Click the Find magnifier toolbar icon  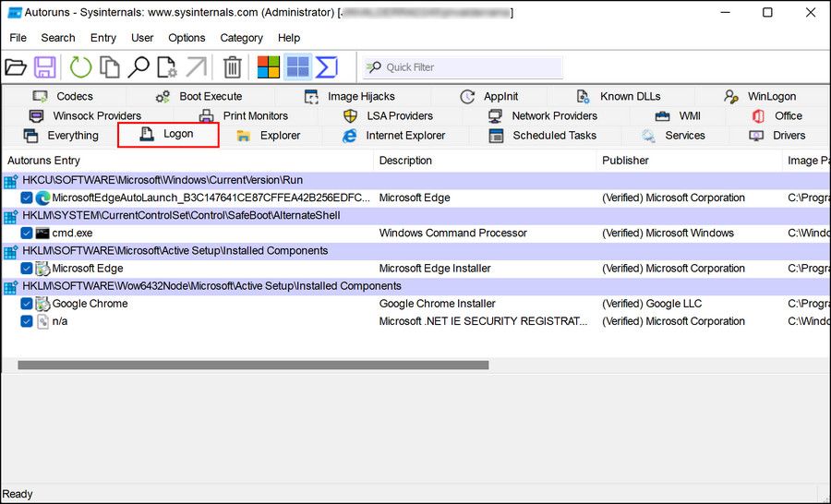pos(138,67)
